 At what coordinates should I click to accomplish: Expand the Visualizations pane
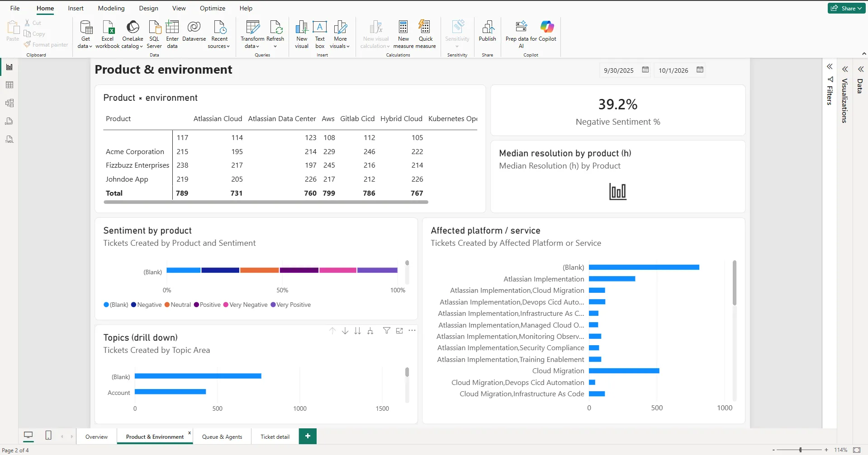845,69
